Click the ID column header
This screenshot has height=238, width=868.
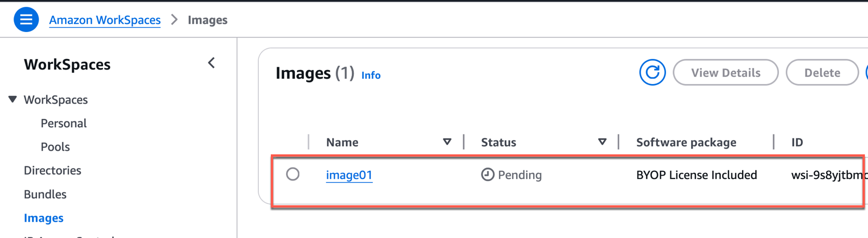[x=797, y=143]
